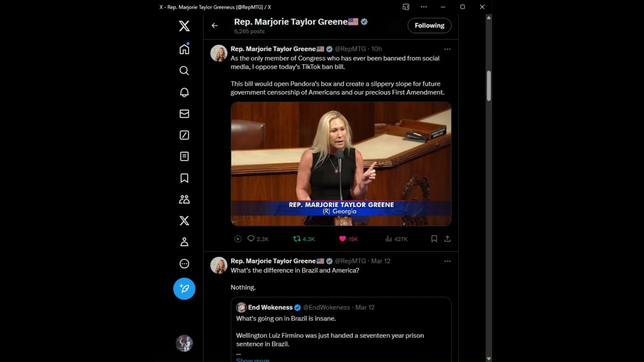Screen dimensions: 644x362
Task: Go back with the arrow icon
Action: coord(215,26)
